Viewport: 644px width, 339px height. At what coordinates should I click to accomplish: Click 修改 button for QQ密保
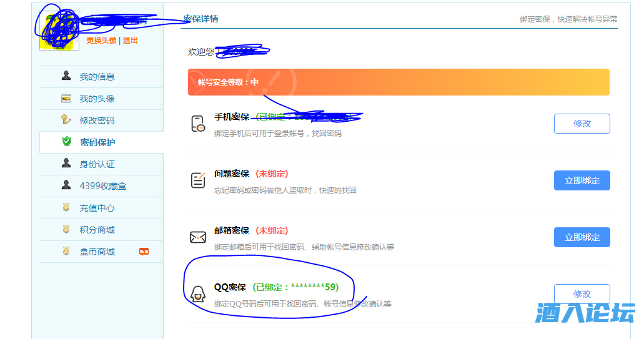[x=582, y=294]
